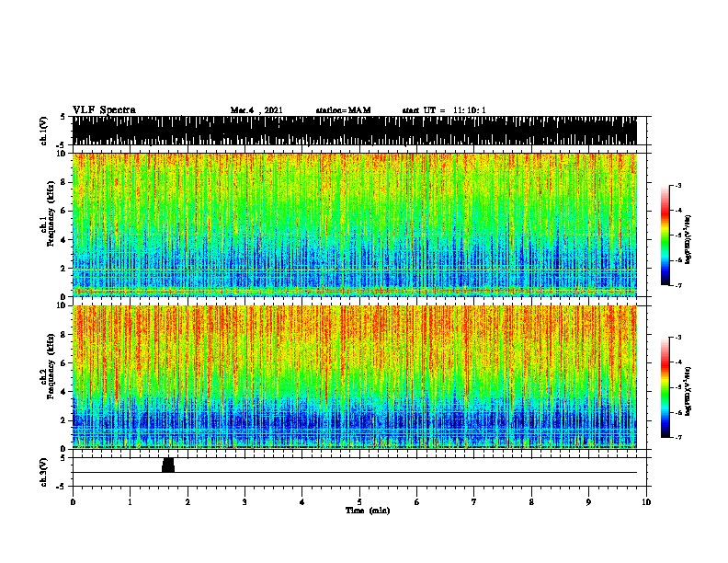Click the ch.2 "Frequency (kHz)" axis label
This screenshot has width=728, height=563.
[51, 366]
